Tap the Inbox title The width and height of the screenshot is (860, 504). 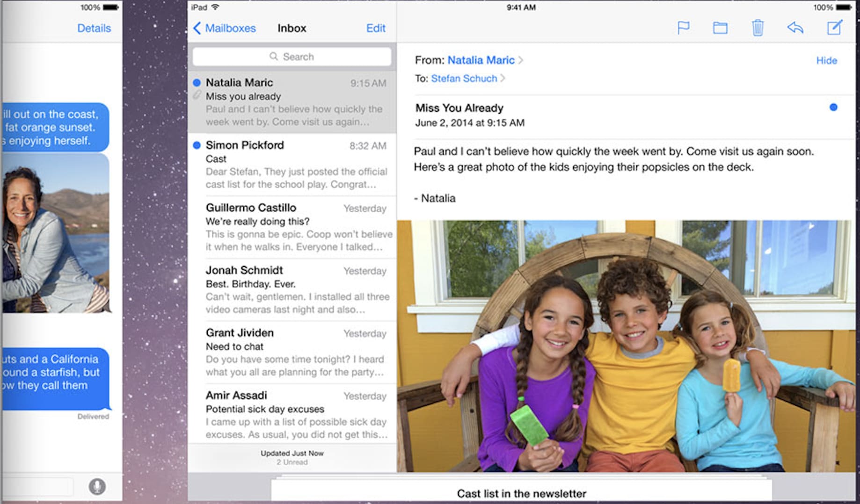[x=292, y=28]
